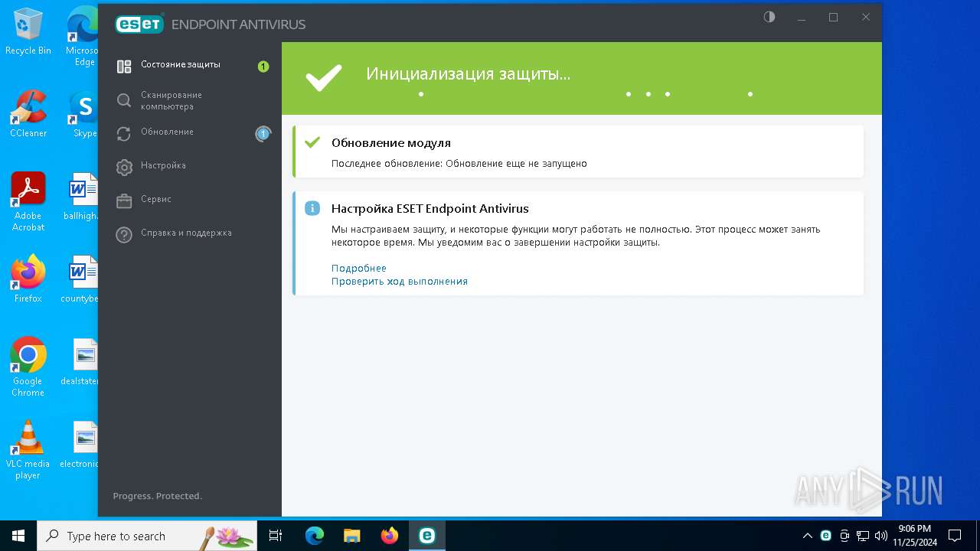Click the Последнее обновление status text
Image resolution: width=980 pixels, height=551 pixels.
(459, 164)
